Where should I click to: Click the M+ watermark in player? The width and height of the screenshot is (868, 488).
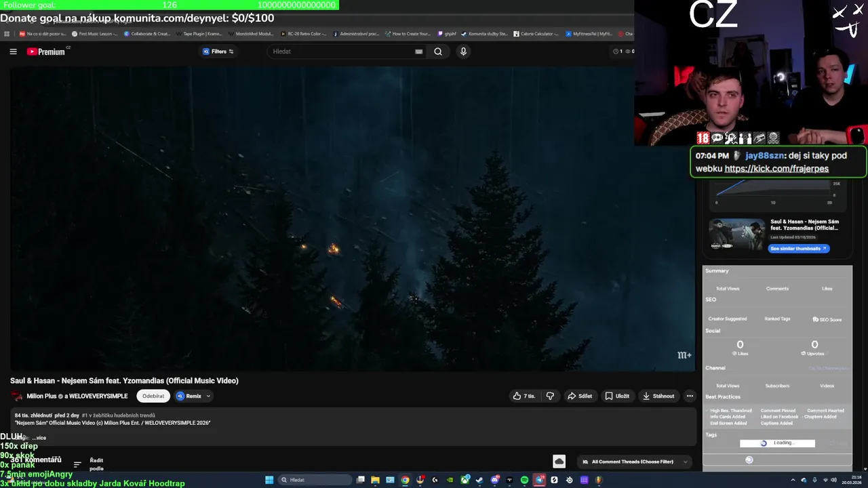tap(684, 355)
